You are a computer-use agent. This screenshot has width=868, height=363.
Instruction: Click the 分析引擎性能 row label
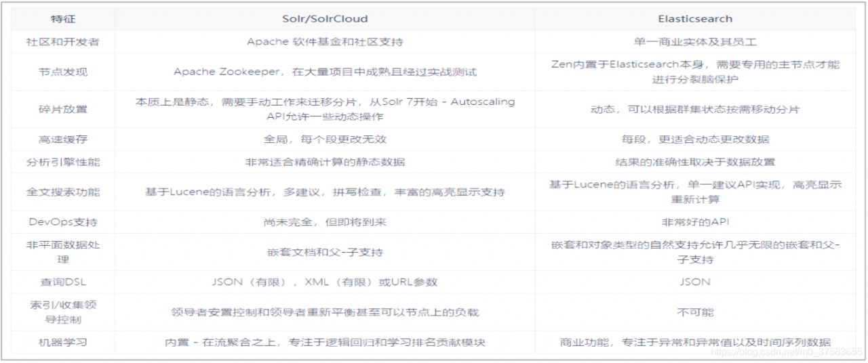63,162
